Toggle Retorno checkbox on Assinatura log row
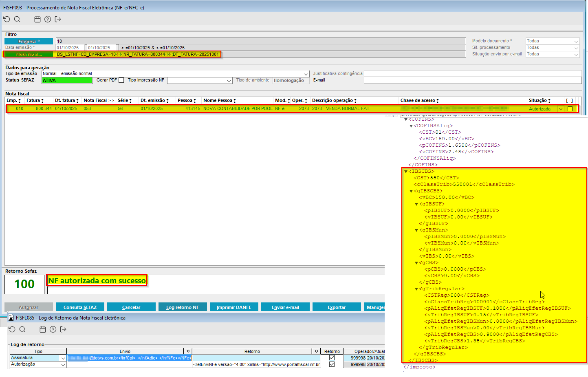Image resolution: width=588 pixels, height=377 pixels. (332, 358)
